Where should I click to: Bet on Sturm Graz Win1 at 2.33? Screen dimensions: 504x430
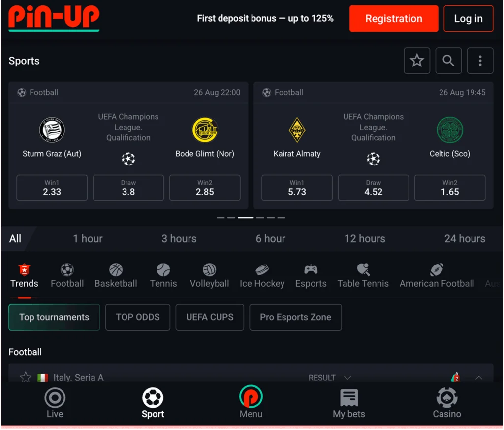52,188
